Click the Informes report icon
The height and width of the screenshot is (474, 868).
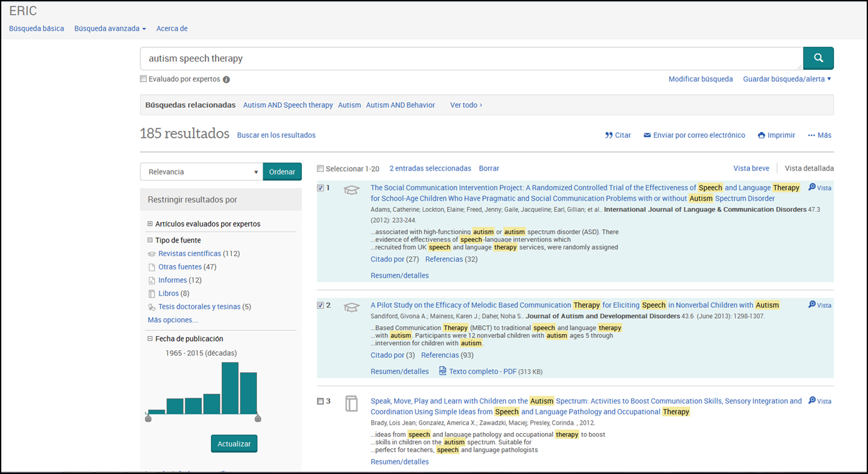click(152, 280)
